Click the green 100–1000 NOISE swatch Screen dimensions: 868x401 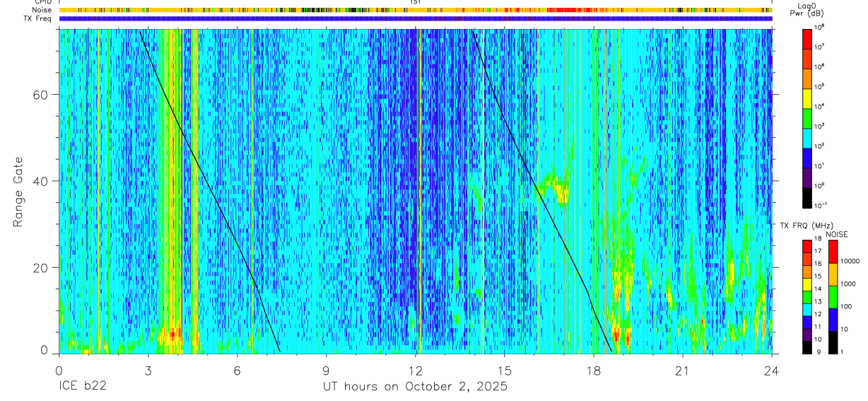833,296
